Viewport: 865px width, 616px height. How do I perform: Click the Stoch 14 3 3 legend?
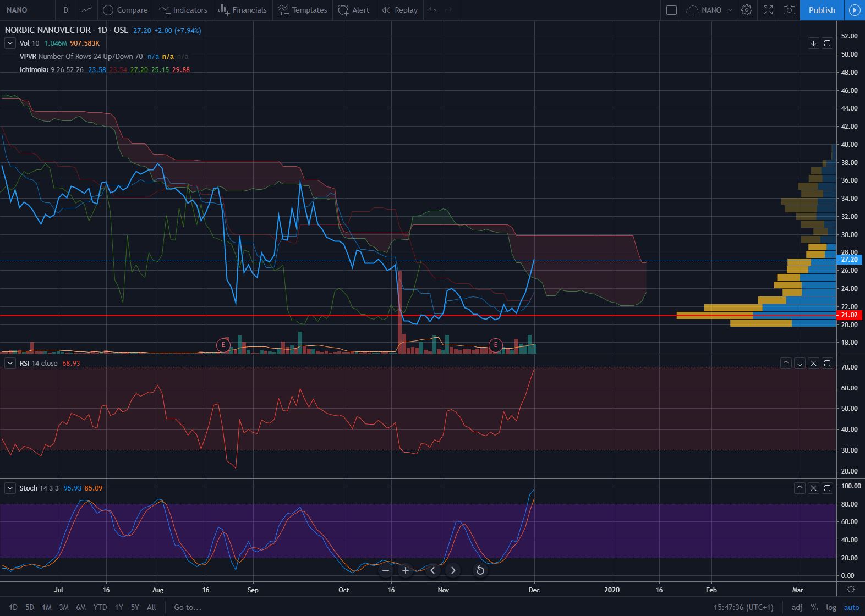(x=39, y=488)
